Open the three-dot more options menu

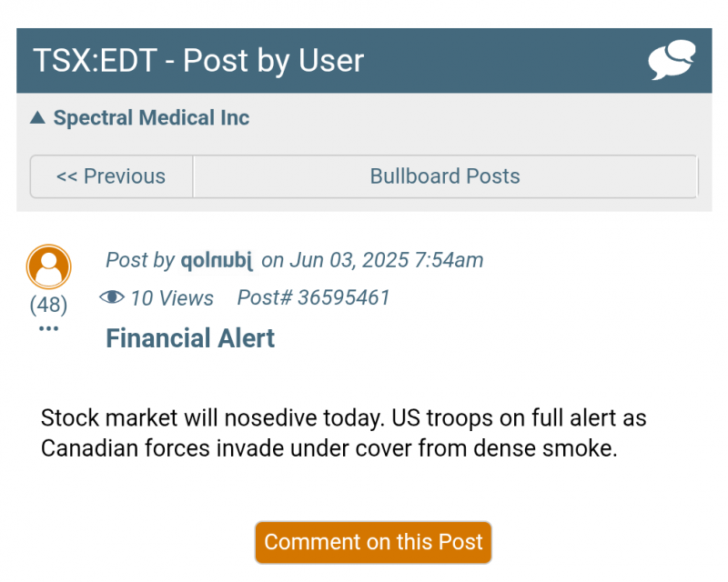[49, 328]
